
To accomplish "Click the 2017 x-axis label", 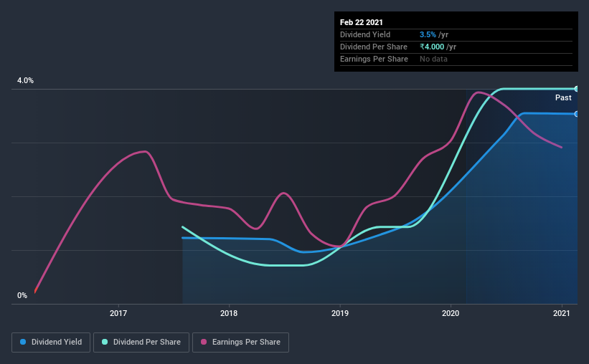I will [118, 313].
